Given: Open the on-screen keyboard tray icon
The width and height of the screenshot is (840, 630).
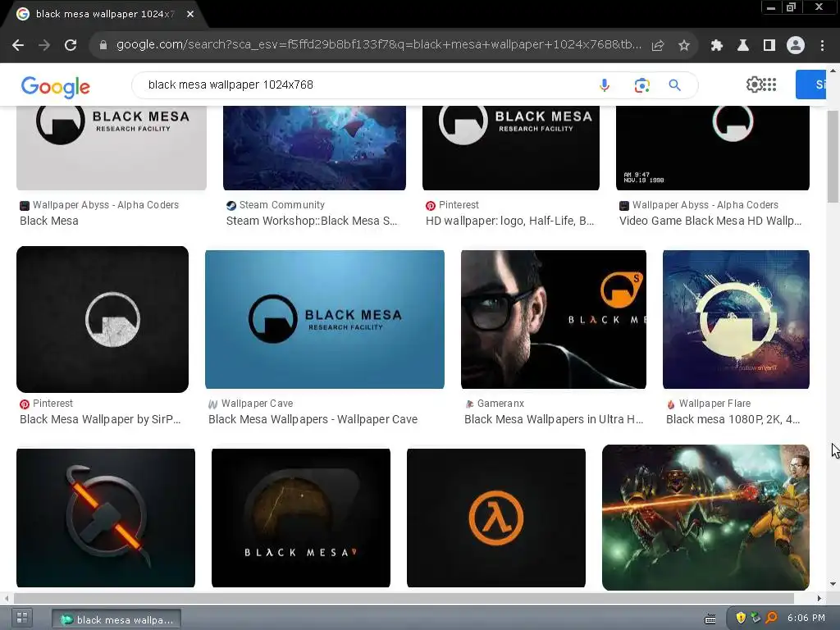Looking at the screenshot, I should (710, 619).
